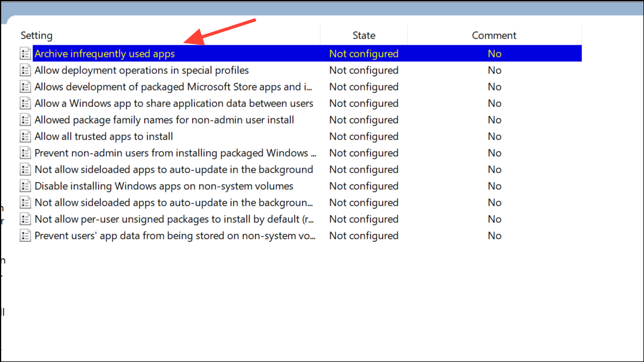The width and height of the screenshot is (644, 362).
Task: Click the icon beside Disable installing Windows apps on non-system volumes
Action: click(25, 186)
